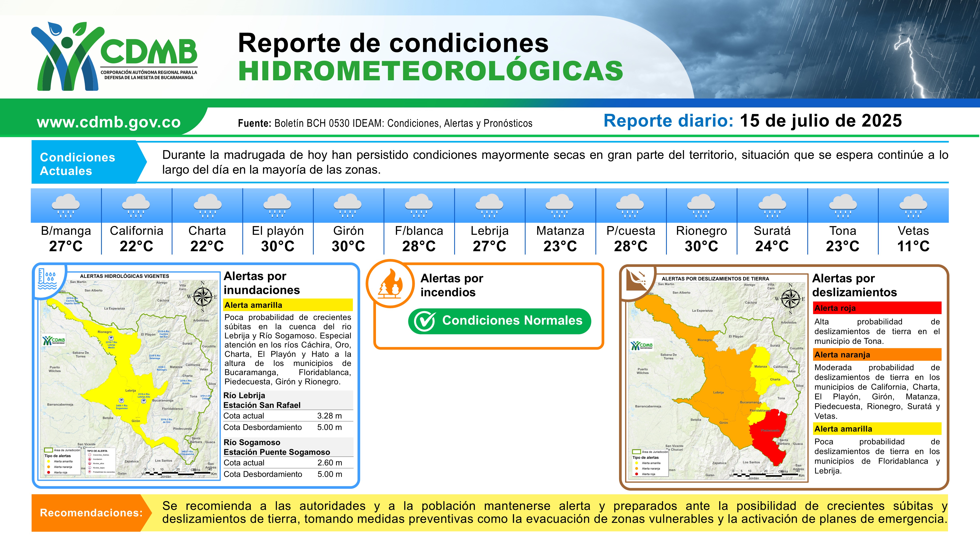The height and width of the screenshot is (551, 980).
Task: Click the wildfire icon beside Alertas por incendios
Action: 390,284
